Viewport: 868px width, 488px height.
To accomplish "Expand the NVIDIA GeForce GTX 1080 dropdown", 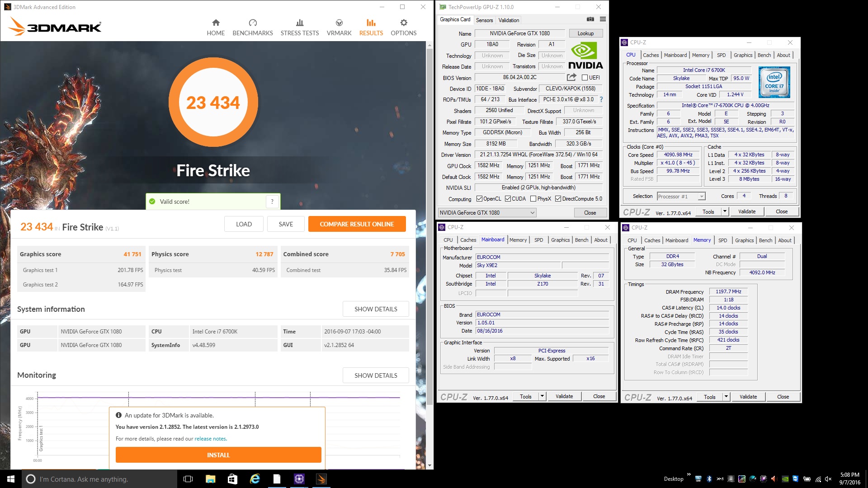I will pos(487,213).
